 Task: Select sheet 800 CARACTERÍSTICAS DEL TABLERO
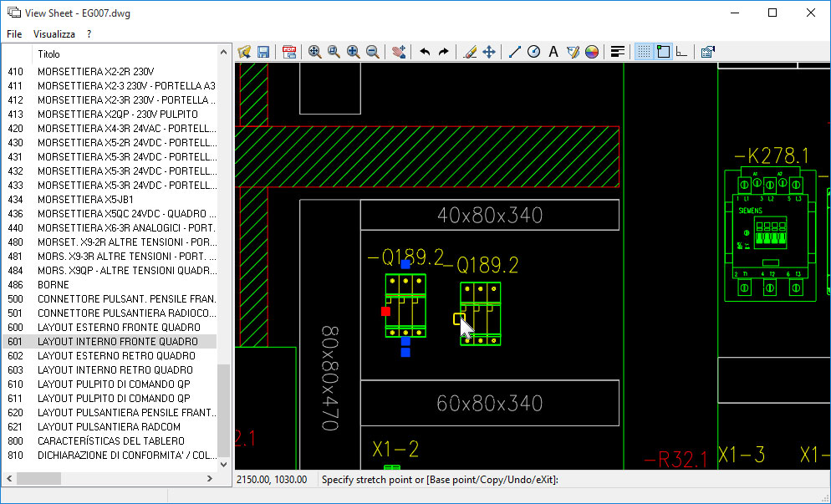110,441
